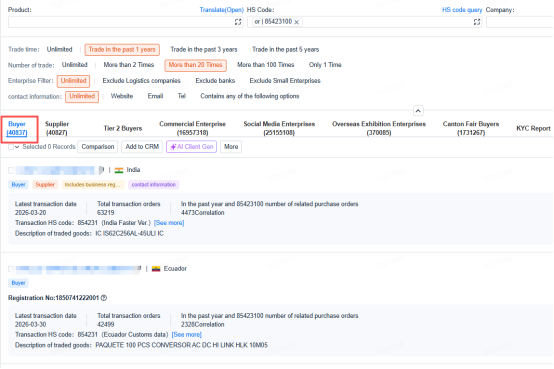This screenshot has width=554, height=369.
Task: Click See more for India record
Action: (169, 223)
